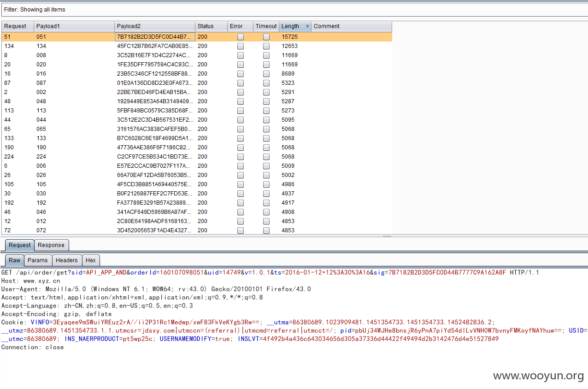
Task: Select the row with length 12653
Action: tap(197, 46)
